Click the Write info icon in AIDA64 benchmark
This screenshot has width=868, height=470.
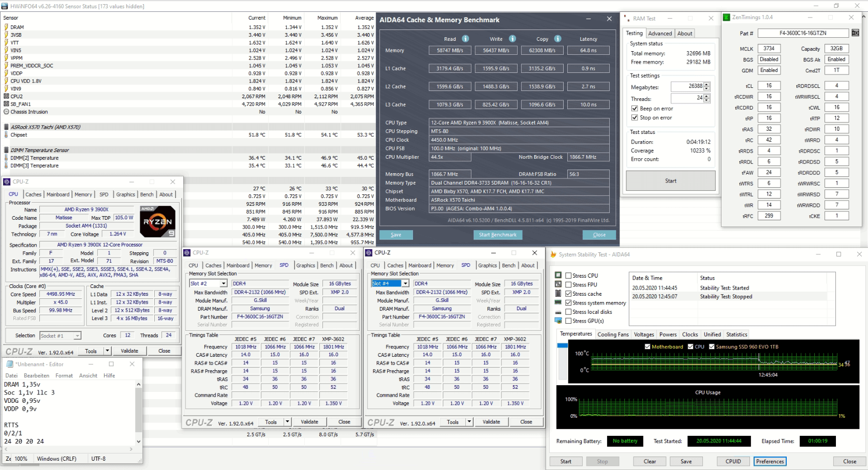click(512, 39)
